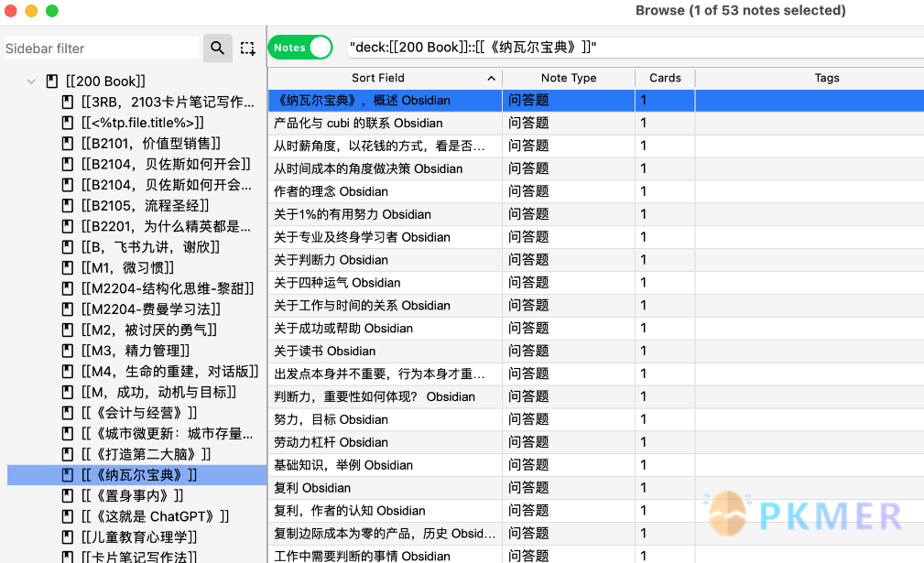Viewport: 924px width, 563px height.
Task: Click the Cards column header
Action: pyautogui.click(x=665, y=78)
